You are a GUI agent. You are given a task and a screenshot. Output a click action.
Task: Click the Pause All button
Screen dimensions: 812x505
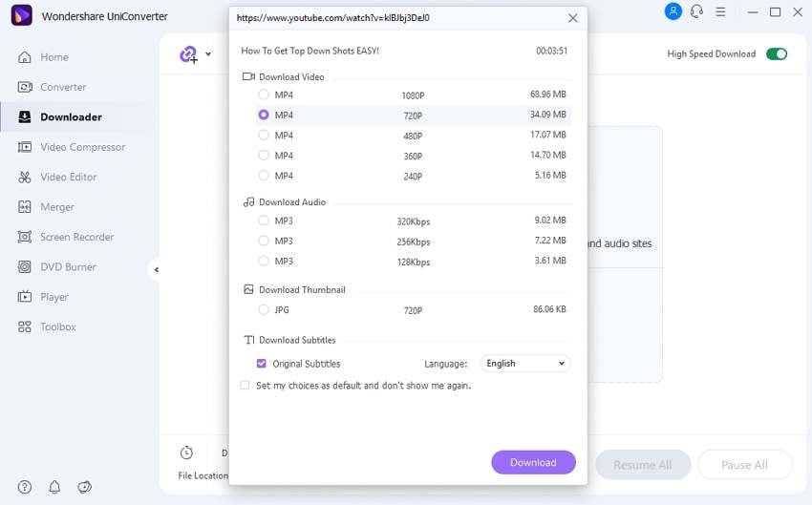click(744, 465)
